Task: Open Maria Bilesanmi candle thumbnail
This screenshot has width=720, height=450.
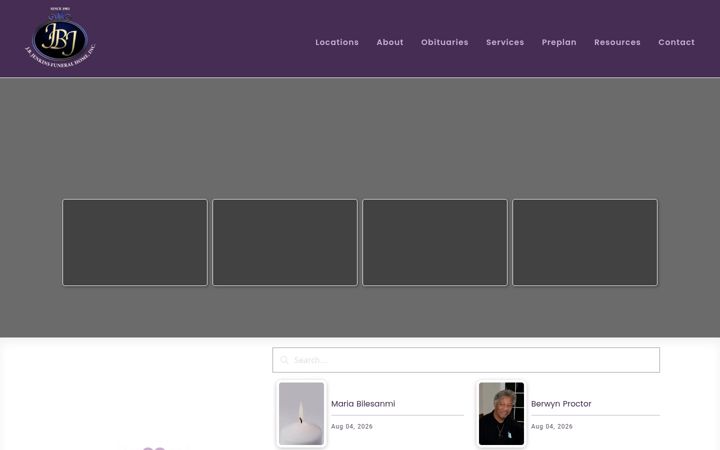Action: pos(301,414)
